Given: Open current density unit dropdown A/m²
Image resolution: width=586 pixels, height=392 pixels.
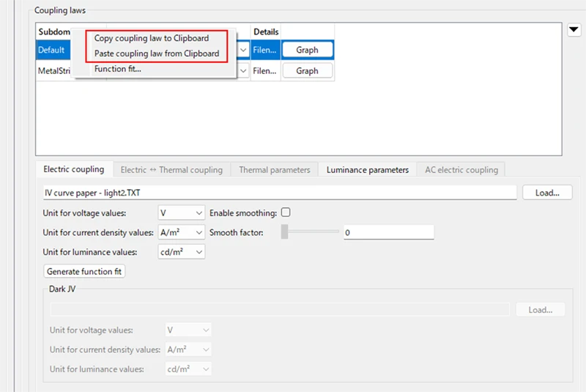Looking at the screenshot, I should pos(181,232).
